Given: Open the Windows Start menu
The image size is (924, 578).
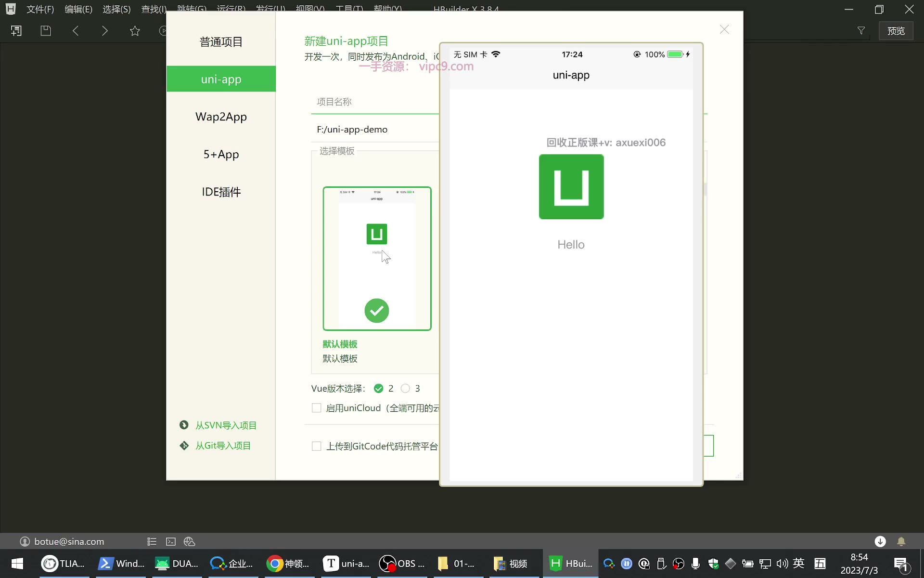Looking at the screenshot, I should [x=17, y=564].
